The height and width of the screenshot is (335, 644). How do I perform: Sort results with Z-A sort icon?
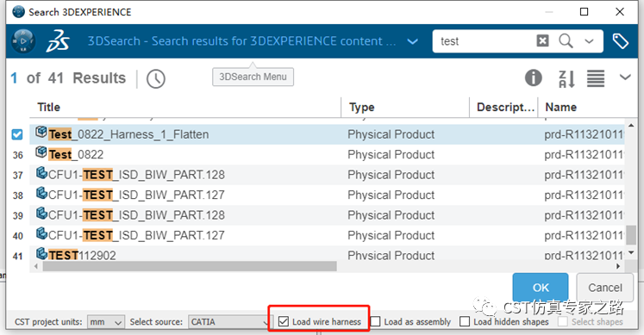point(566,78)
